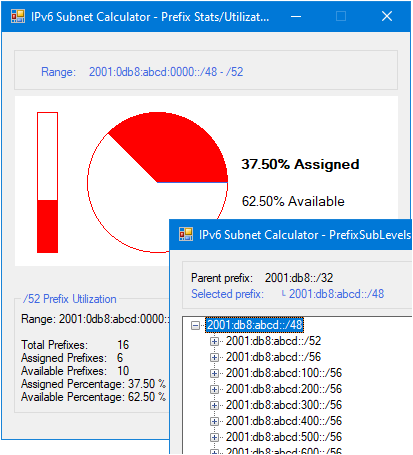The height and width of the screenshot is (455, 413).
Task: Click the selected prefix 2001:db8:abcd::/48 link
Action: pos(336,294)
